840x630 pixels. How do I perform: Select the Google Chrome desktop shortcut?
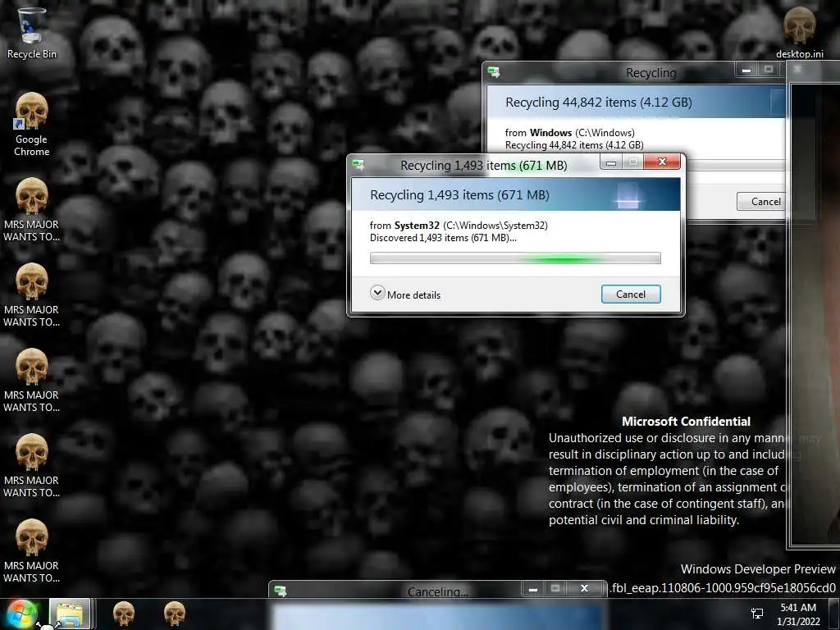tap(31, 125)
